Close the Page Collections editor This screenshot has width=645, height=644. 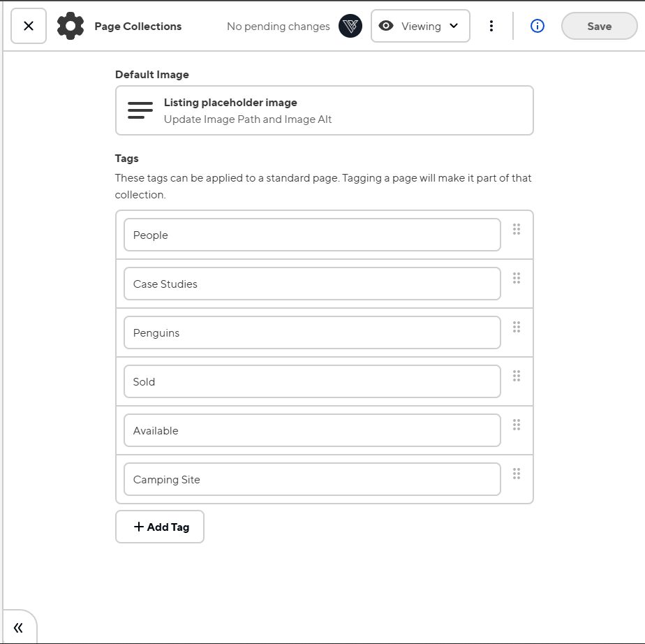pos(29,26)
